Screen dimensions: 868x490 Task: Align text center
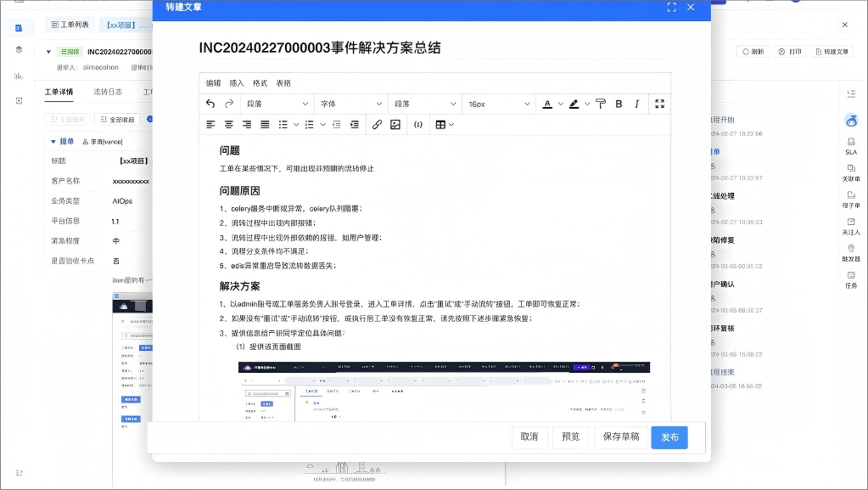click(x=228, y=125)
